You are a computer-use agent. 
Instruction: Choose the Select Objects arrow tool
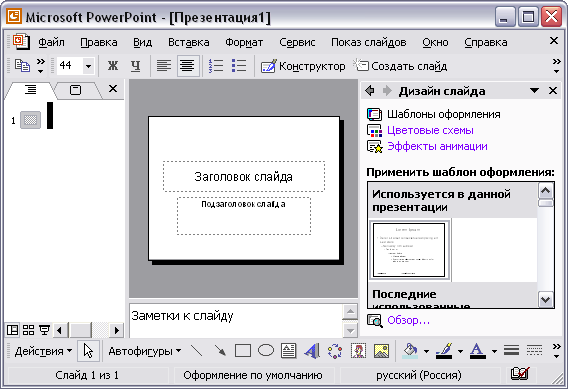88,351
